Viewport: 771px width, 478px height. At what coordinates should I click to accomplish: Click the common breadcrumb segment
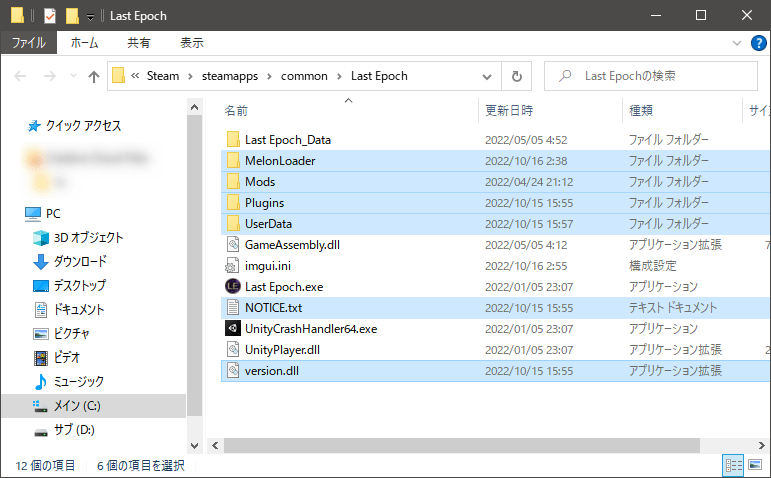(x=304, y=76)
